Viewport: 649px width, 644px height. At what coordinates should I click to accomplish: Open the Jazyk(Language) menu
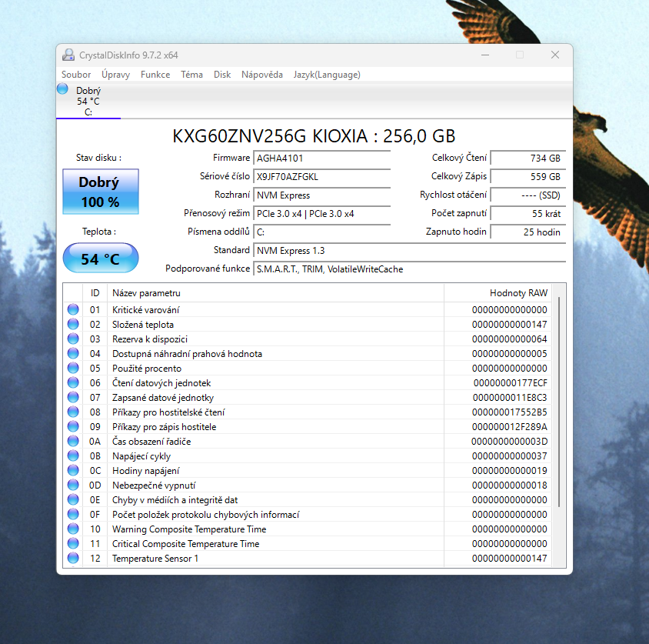click(x=327, y=75)
